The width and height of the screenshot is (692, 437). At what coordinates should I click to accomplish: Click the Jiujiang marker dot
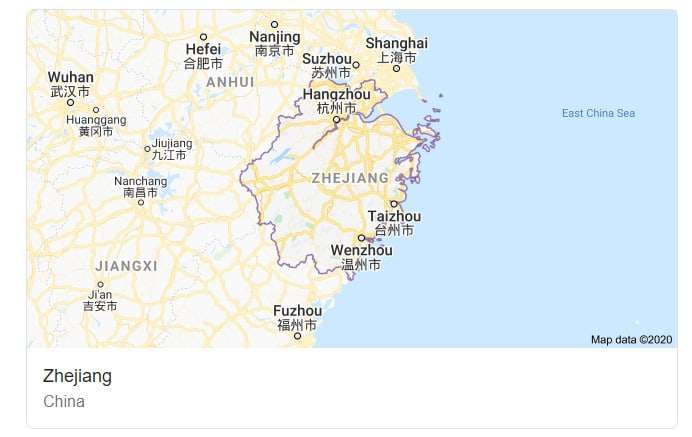point(147,149)
